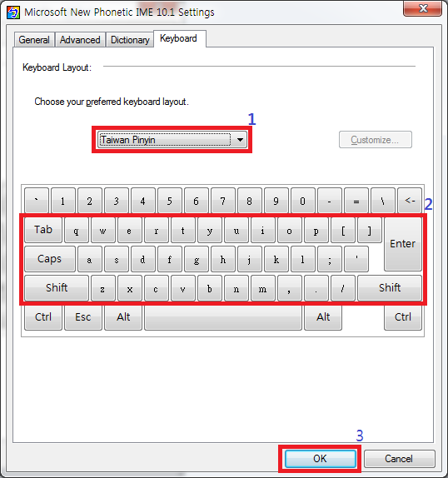448x478 pixels.
Task: Click the left Shift key on the preview
Action: point(57,288)
